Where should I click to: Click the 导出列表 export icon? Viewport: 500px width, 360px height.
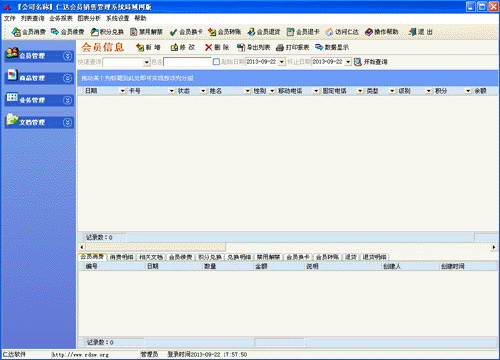(x=241, y=47)
